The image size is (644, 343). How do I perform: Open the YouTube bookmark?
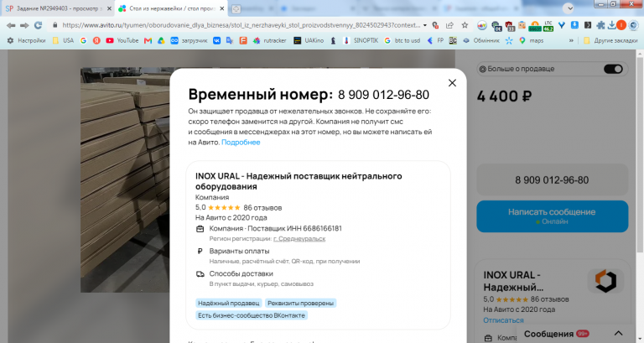tap(122, 40)
